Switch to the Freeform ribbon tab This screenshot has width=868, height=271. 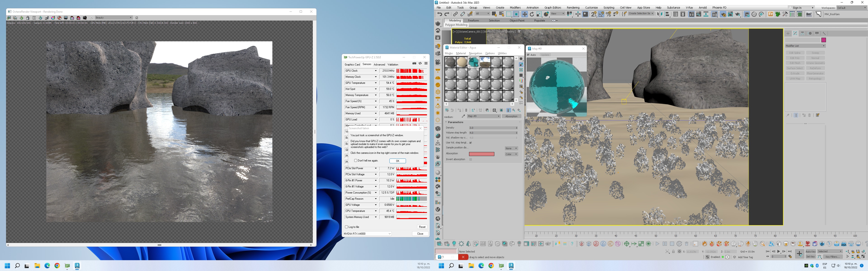(473, 21)
